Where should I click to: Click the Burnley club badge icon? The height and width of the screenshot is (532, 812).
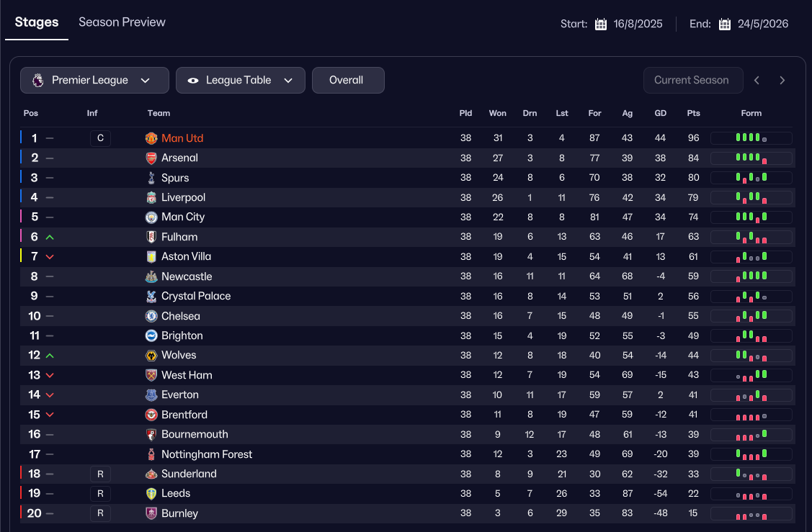(x=151, y=513)
